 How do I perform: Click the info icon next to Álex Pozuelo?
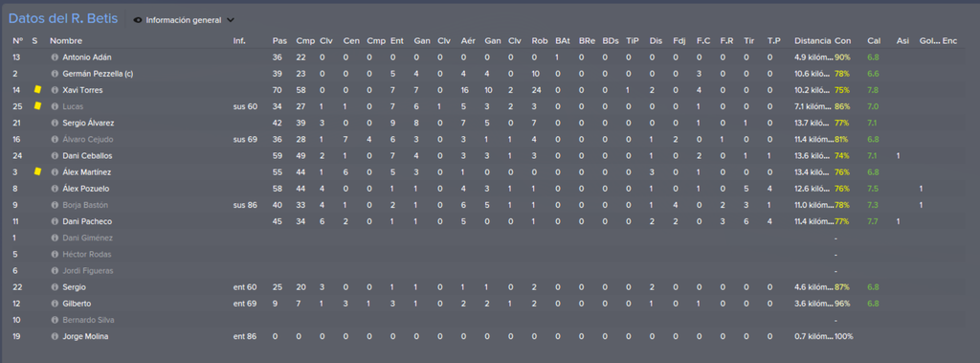[x=55, y=189]
